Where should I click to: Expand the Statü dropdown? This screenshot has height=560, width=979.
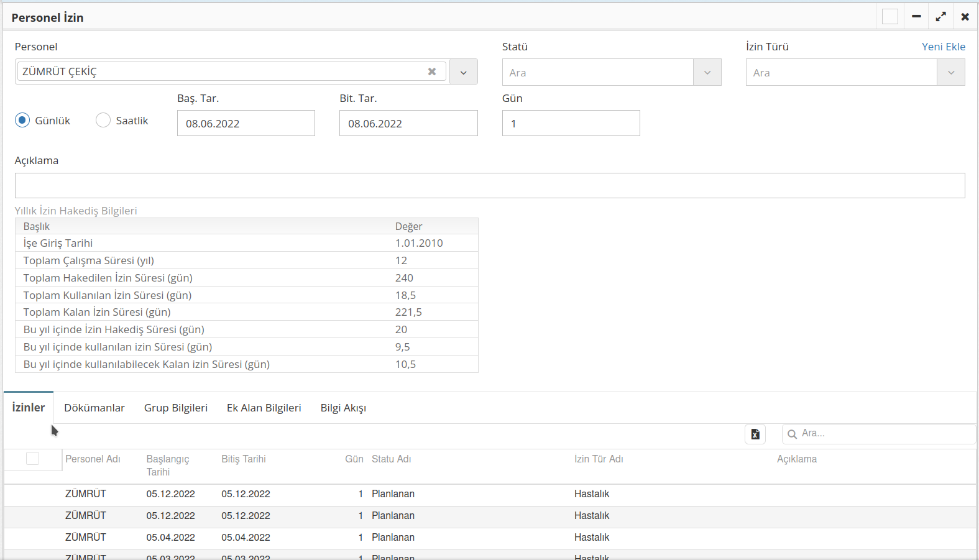[707, 73]
